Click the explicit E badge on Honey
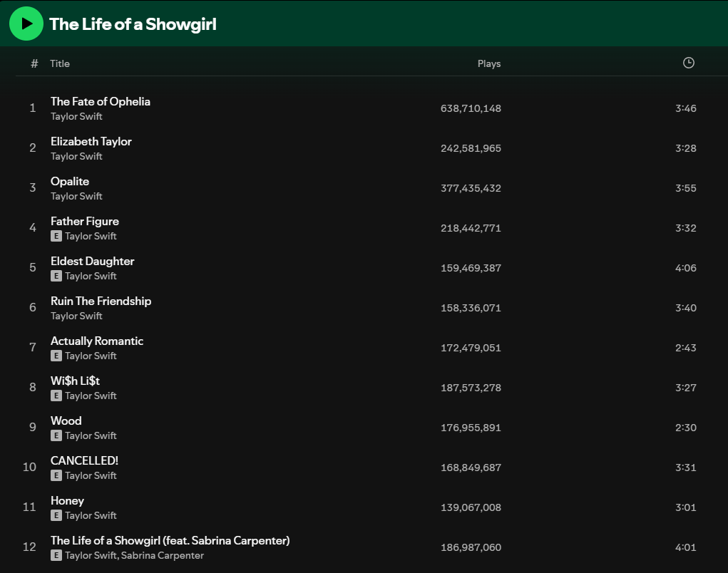The width and height of the screenshot is (728, 573). [x=56, y=515]
